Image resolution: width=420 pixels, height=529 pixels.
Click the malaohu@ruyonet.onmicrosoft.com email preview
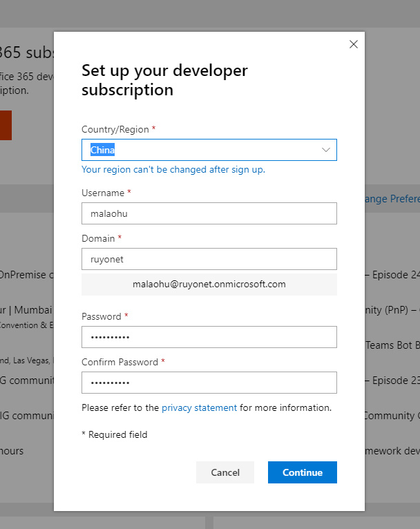point(209,284)
